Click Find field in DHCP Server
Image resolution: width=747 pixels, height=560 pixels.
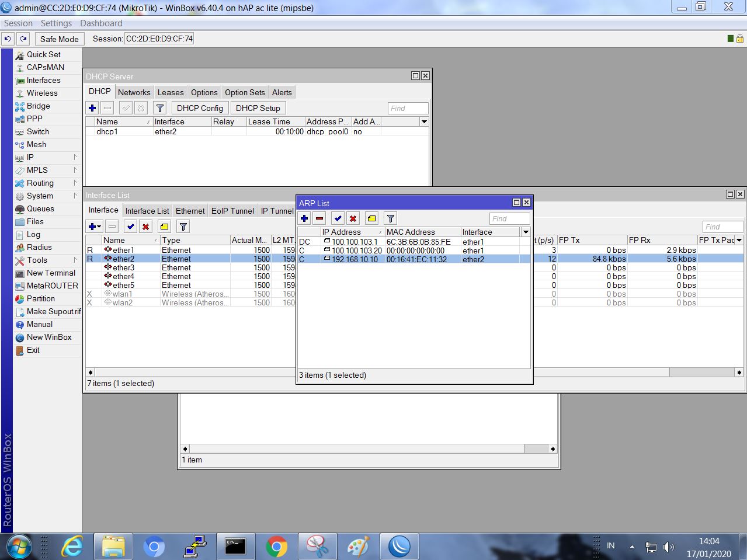point(408,108)
